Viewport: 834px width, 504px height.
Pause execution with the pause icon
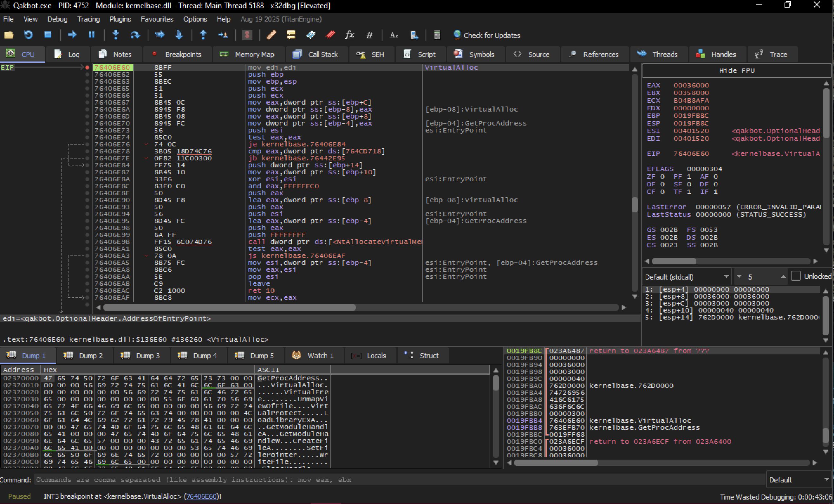[91, 35]
